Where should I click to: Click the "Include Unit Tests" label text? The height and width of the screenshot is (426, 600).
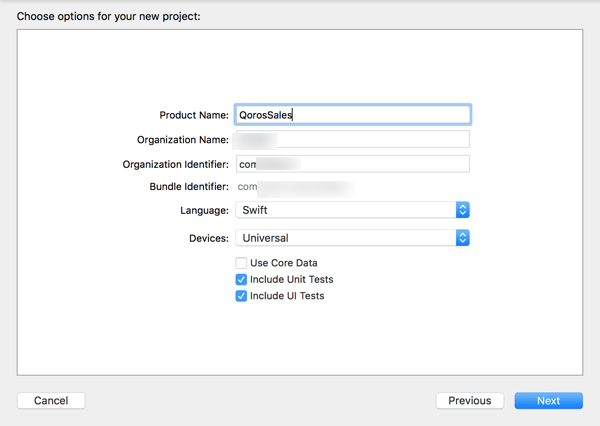292,280
